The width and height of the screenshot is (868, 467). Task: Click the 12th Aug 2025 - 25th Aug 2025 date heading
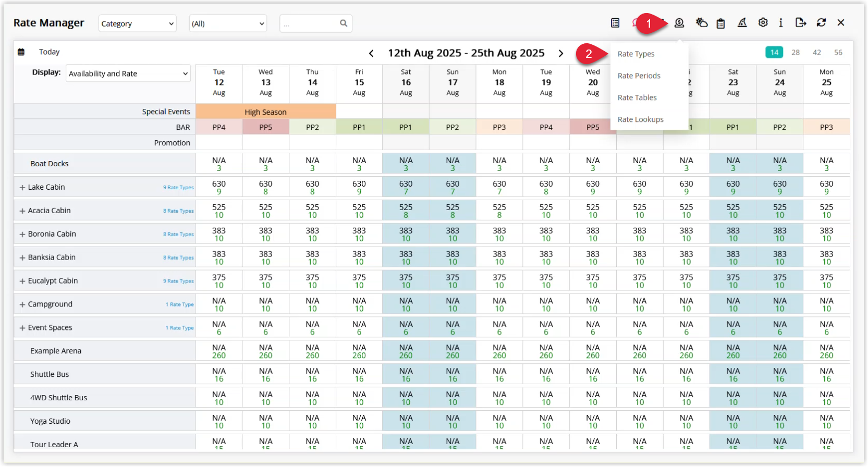pos(466,53)
